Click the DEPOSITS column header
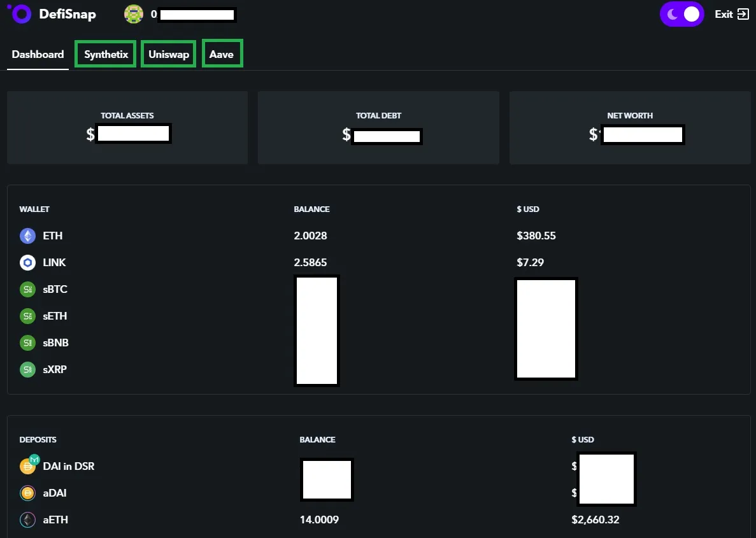Image resolution: width=756 pixels, height=538 pixels. tap(38, 440)
